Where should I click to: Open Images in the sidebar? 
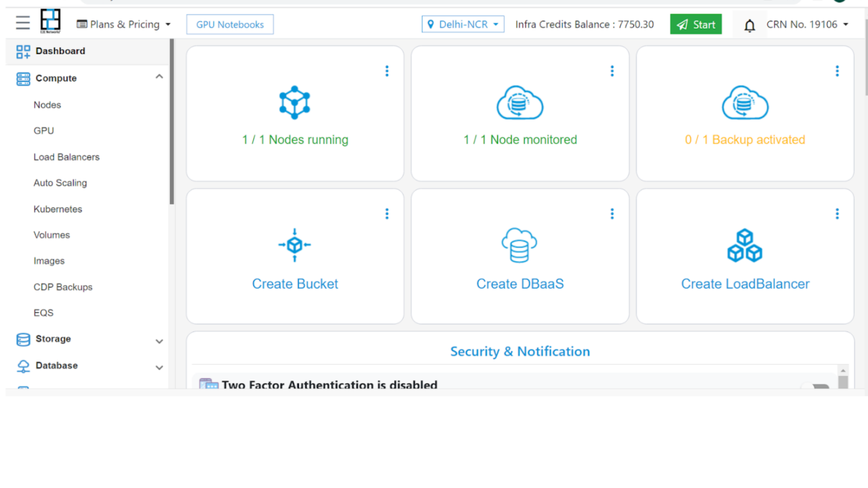tap(49, 261)
